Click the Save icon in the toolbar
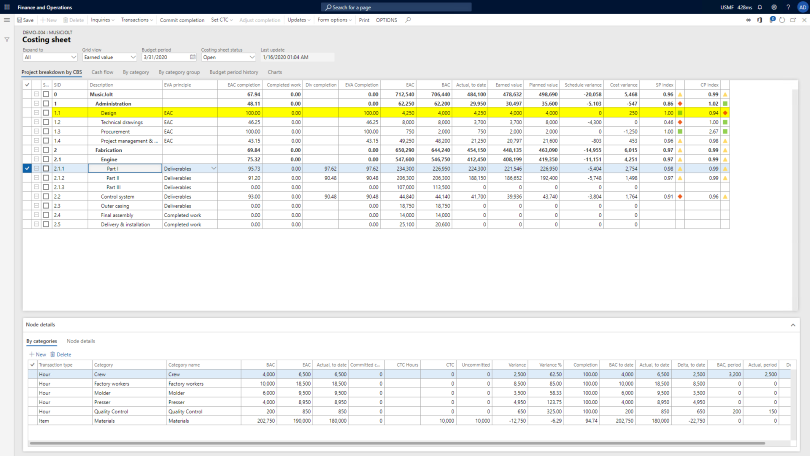This screenshot has height=456, width=810. pos(20,20)
